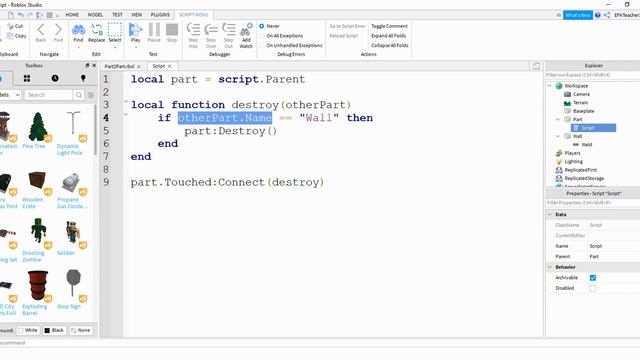Open the Toolbox inventory grid tab

(27, 78)
